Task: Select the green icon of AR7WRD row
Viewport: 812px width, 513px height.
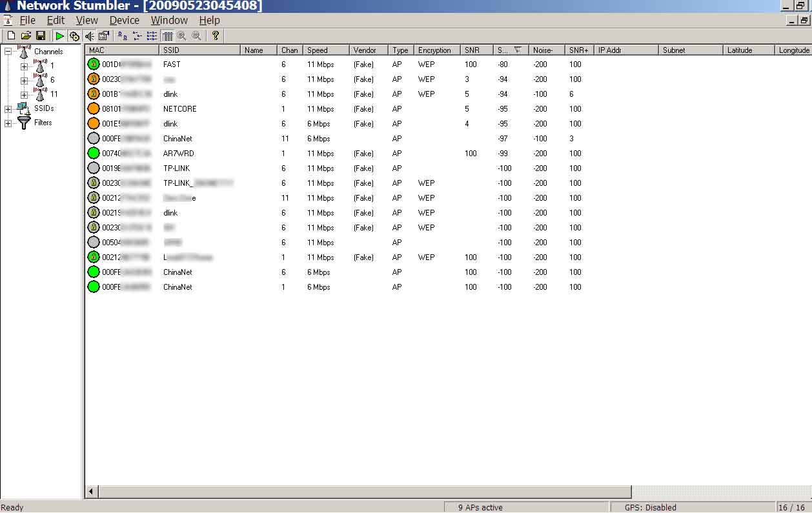Action: click(x=94, y=153)
